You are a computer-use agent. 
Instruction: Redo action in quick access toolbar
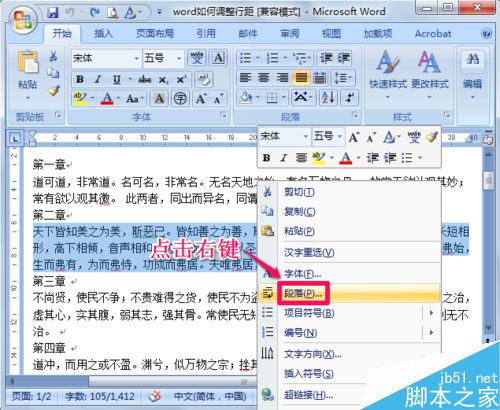click(x=95, y=13)
